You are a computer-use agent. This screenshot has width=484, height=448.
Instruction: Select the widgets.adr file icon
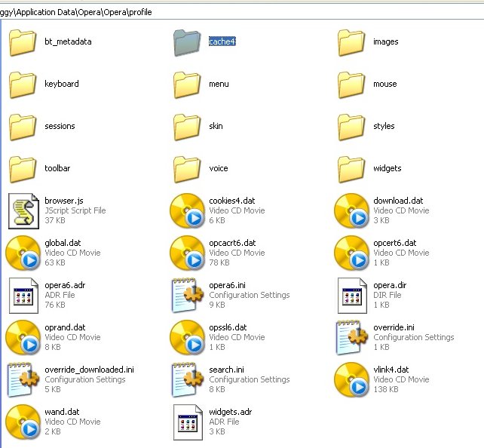click(x=186, y=422)
